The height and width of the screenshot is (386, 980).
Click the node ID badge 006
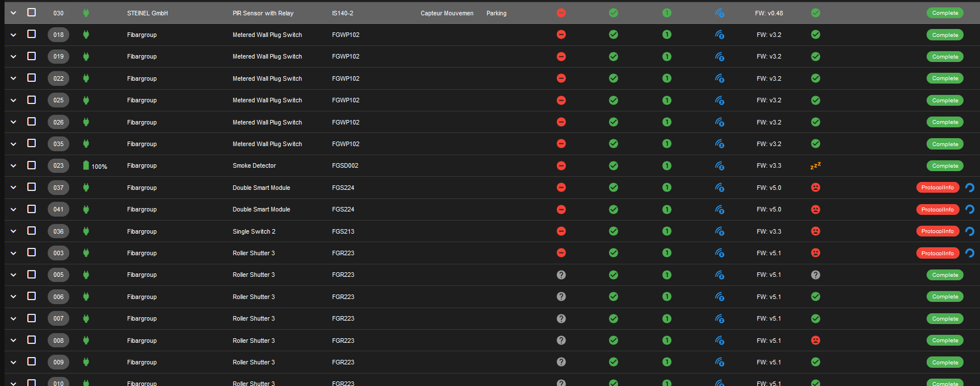coord(58,297)
